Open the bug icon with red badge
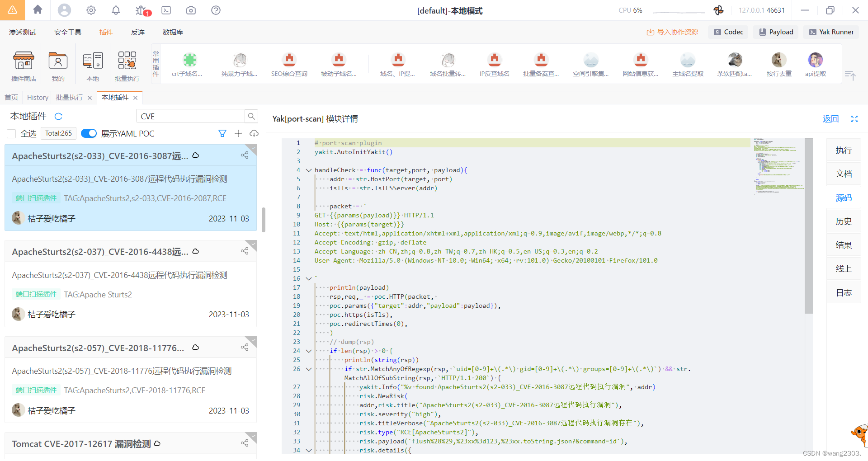The image size is (868, 461). (142, 10)
